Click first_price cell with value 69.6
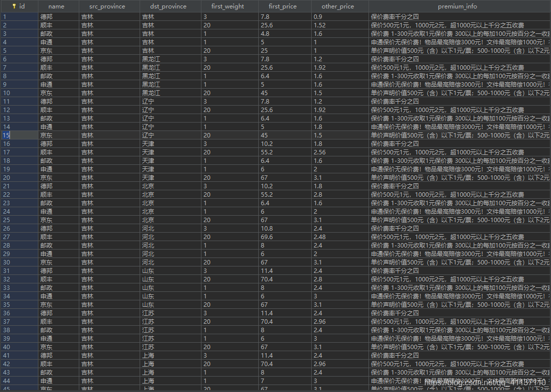551x392 pixels. point(285,237)
